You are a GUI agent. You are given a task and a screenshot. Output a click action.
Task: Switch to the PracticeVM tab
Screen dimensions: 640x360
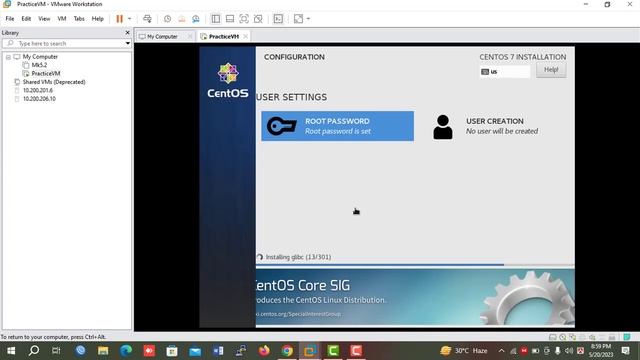[224, 36]
